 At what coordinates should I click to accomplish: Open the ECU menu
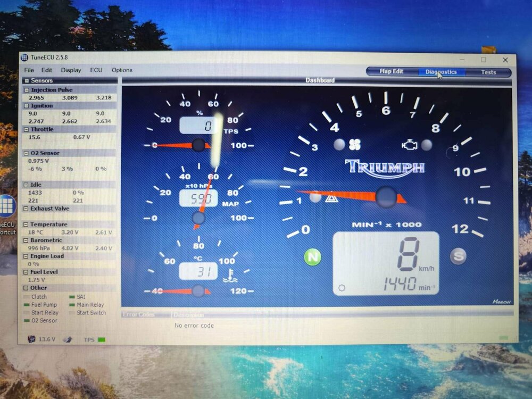pyautogui.click(x=96, y=70)
